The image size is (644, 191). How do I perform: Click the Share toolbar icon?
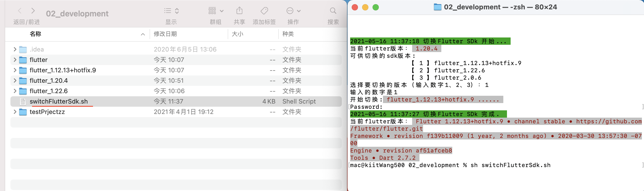click(x=239, y=11)
